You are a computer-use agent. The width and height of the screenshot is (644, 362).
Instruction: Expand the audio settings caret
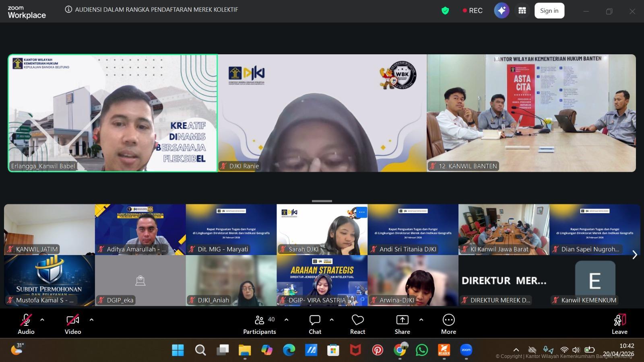coord(42,320)
